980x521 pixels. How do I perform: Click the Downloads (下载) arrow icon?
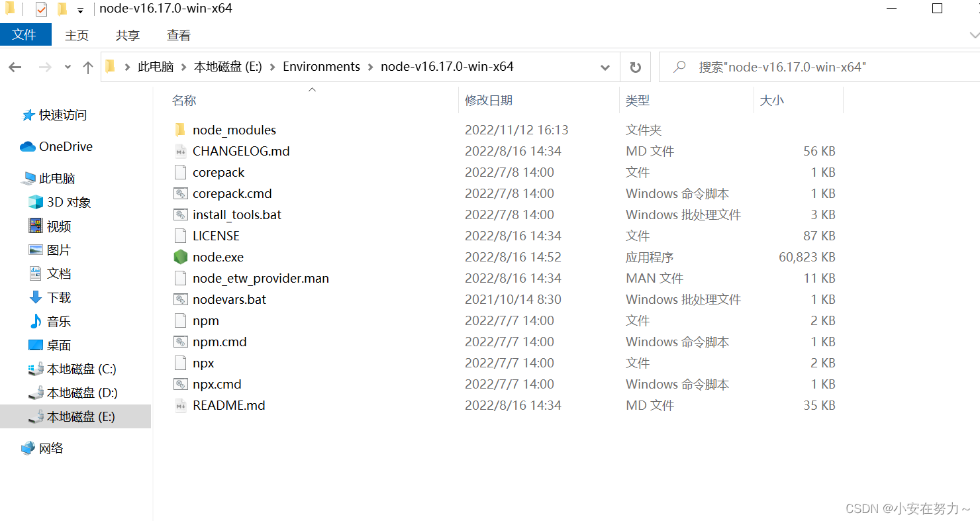pyautogui.click(x=36, y=297)
